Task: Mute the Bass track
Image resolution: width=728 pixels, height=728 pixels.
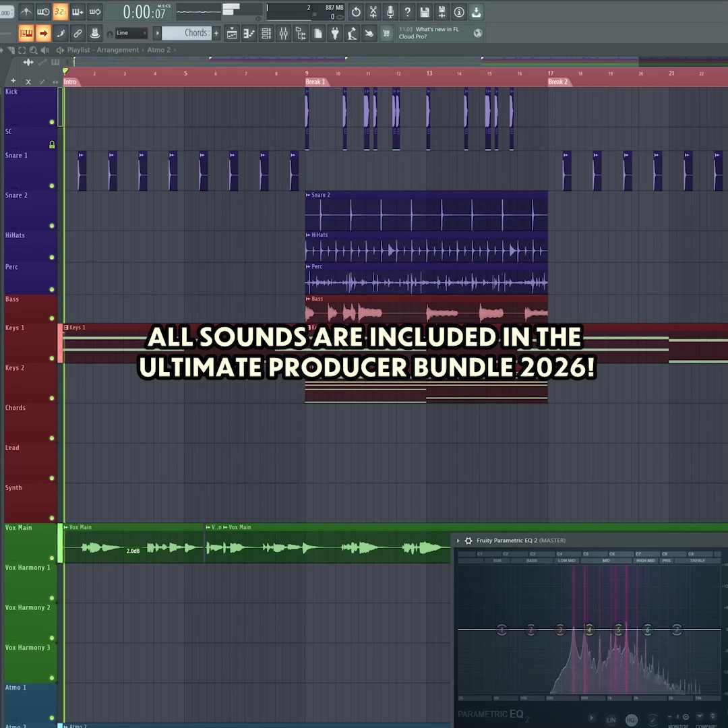Action: click(x=52, y=318)
